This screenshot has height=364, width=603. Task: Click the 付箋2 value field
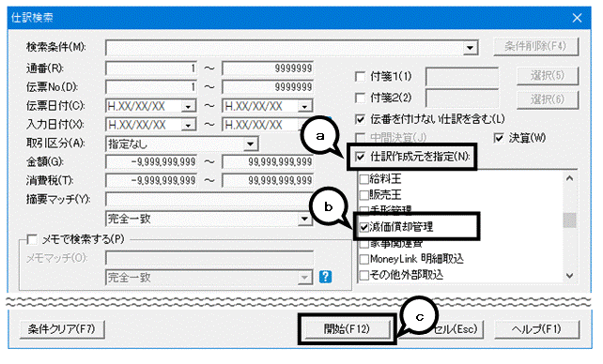[462, 99]
